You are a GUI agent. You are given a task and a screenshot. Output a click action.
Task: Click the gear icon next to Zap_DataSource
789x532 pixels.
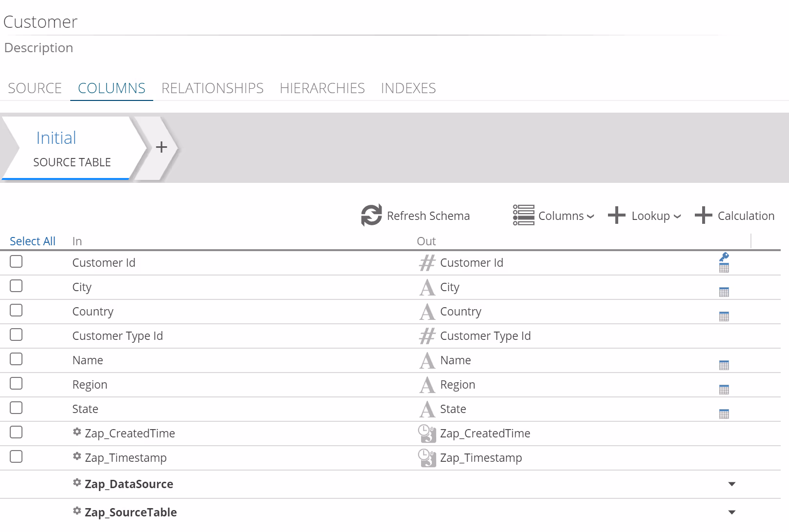pos(77,483)
